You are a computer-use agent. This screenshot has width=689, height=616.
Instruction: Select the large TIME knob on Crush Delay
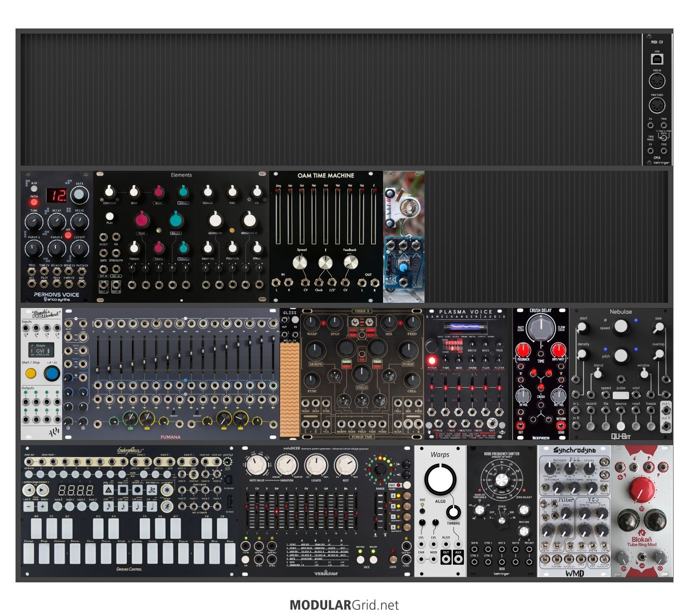pyautogui.click(x=541, y=328)
